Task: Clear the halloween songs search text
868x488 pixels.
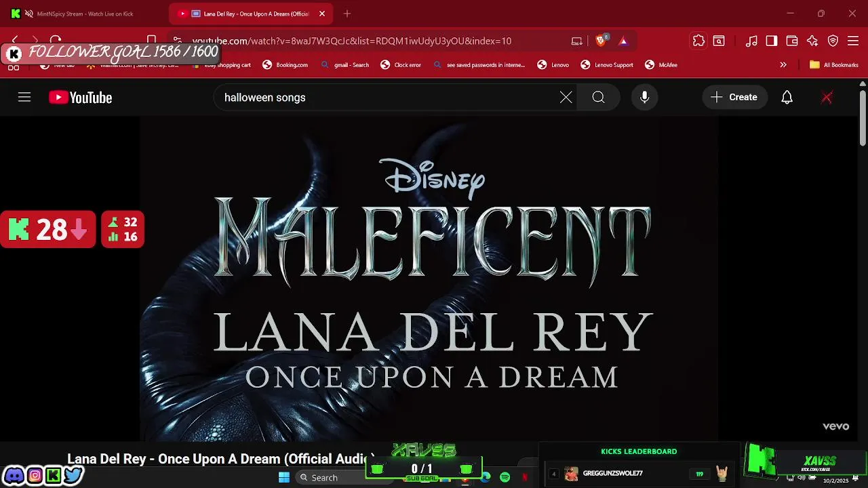Action: pos(566,98)
